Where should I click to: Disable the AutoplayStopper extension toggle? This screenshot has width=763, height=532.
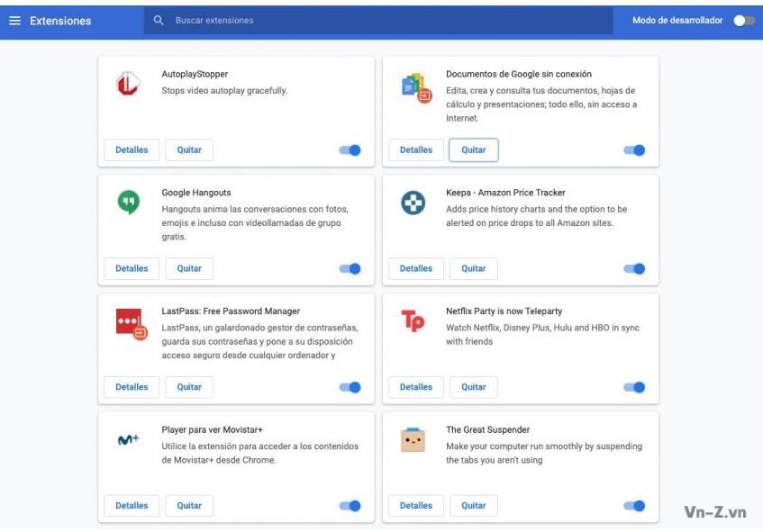tap(350, 150)
